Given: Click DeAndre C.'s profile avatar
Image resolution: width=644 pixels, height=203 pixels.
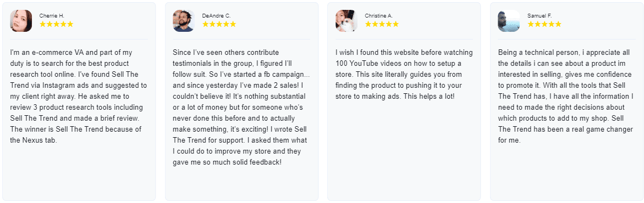Looking at the screenshot, I should pyautogui.click(x=184, y=21).
